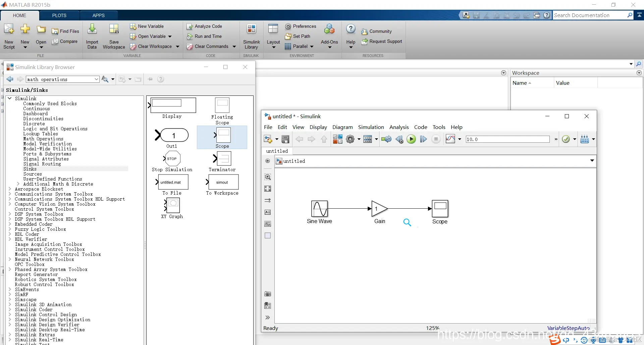Save the untitled Simulink model
Viewport: 644px width, 345px height.
click(285, 139)
